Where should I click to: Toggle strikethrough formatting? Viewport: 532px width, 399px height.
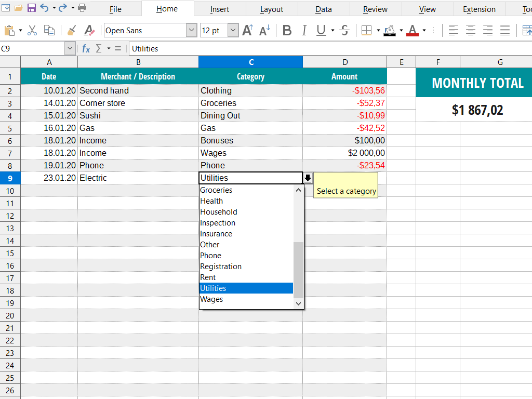coord(344,30)
